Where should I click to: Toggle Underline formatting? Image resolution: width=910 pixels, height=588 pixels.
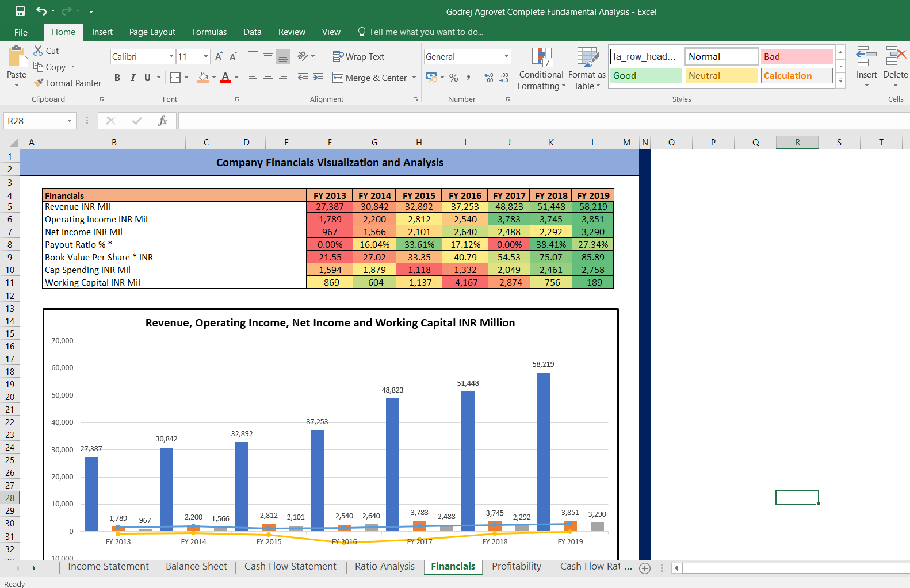click(x=148, y=78)
